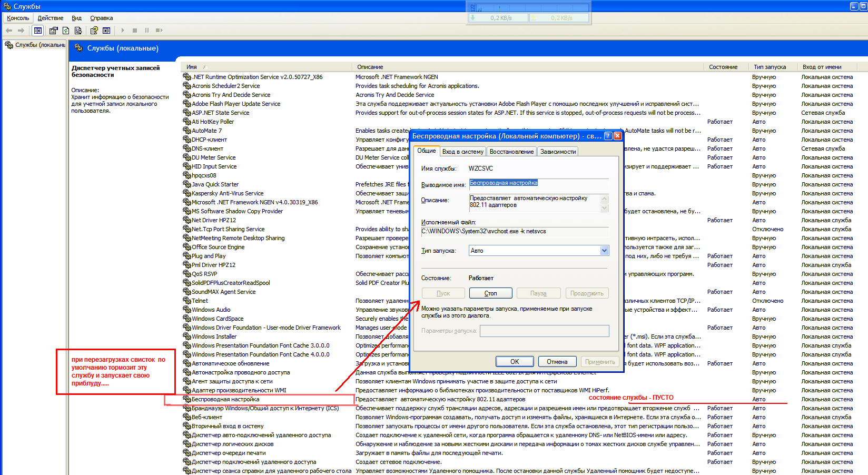Click the gear icon beside Telnet service
Viewport: 868px width, 475px height.
[187, 301]
